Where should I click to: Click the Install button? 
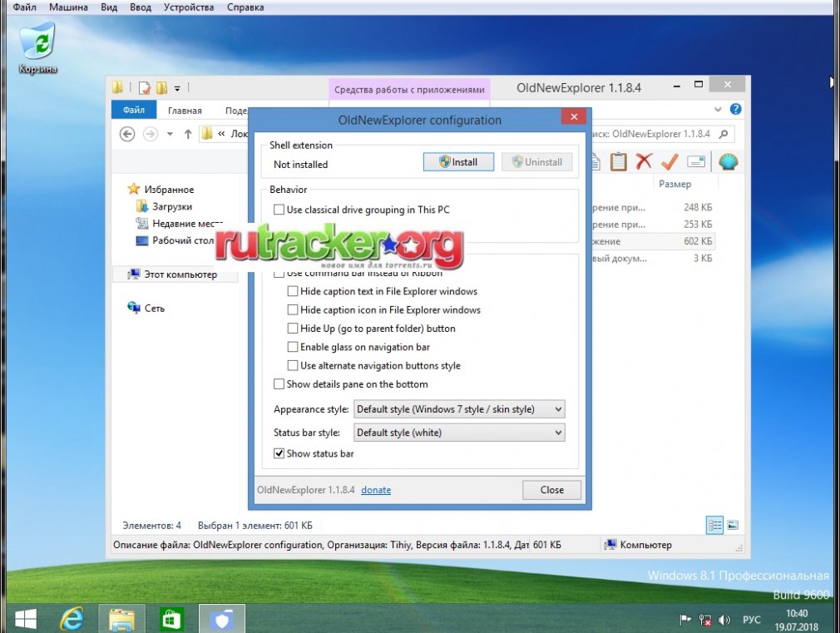pyautogui.click(x=458, y=162)
